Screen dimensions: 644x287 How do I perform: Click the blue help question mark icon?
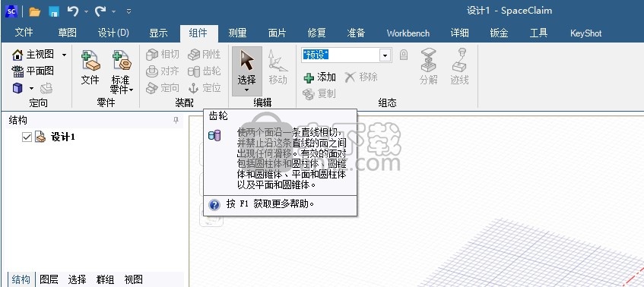click(214, 204)
